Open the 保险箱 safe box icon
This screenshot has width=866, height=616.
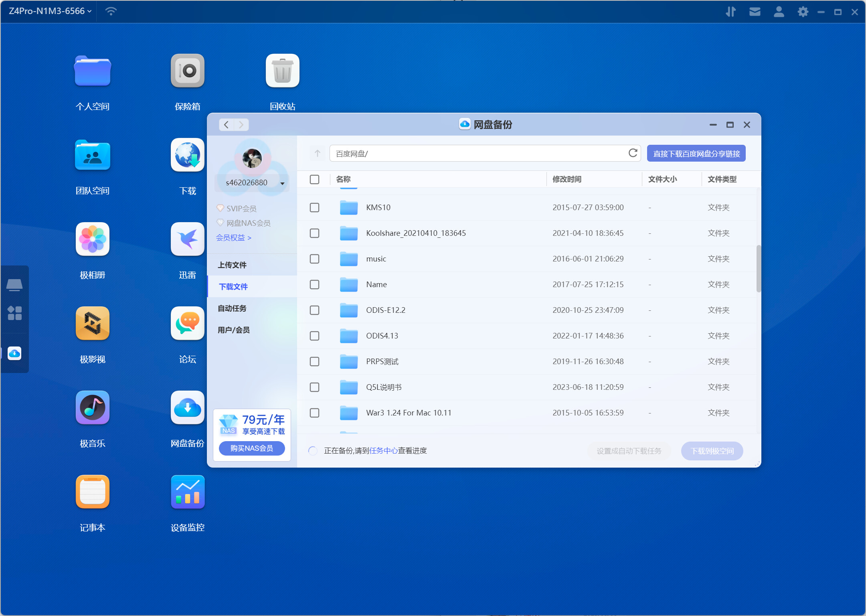point(187,71)
